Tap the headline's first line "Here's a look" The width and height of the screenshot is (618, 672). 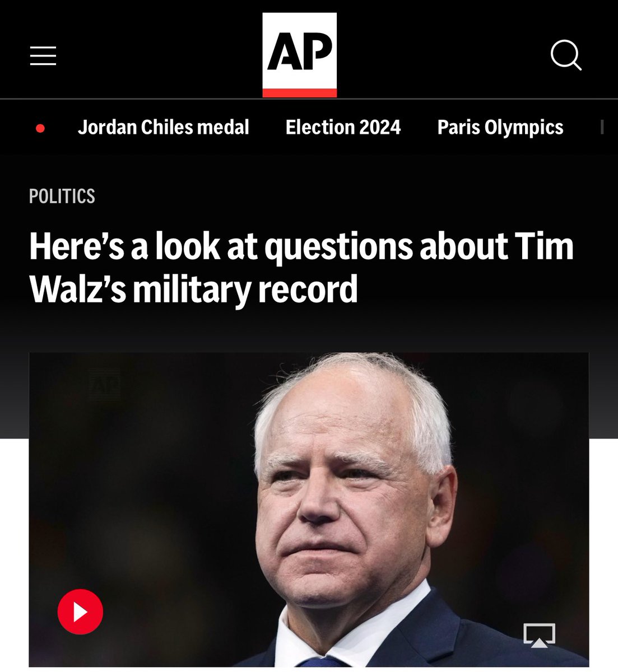point(124,246)
